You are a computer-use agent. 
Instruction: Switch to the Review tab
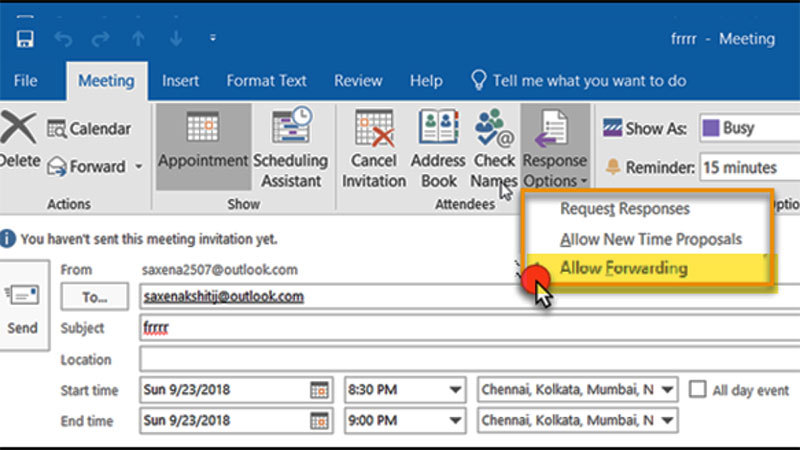[358, 81]
